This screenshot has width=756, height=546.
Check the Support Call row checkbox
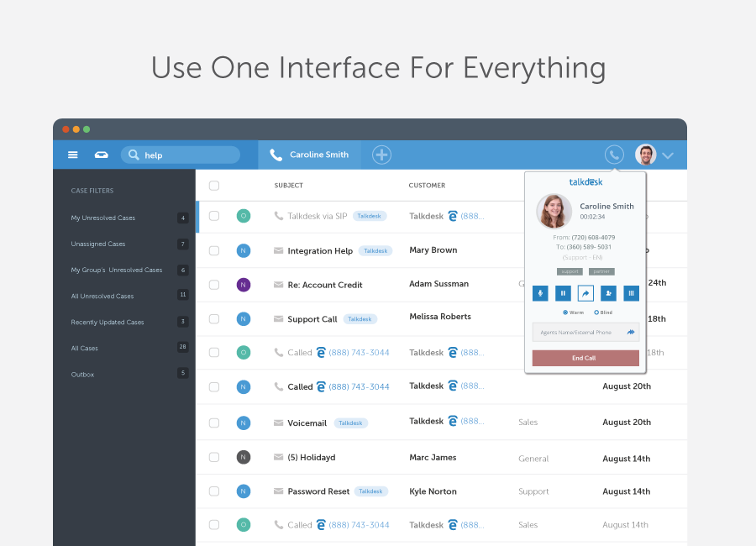tap(214, 319)
